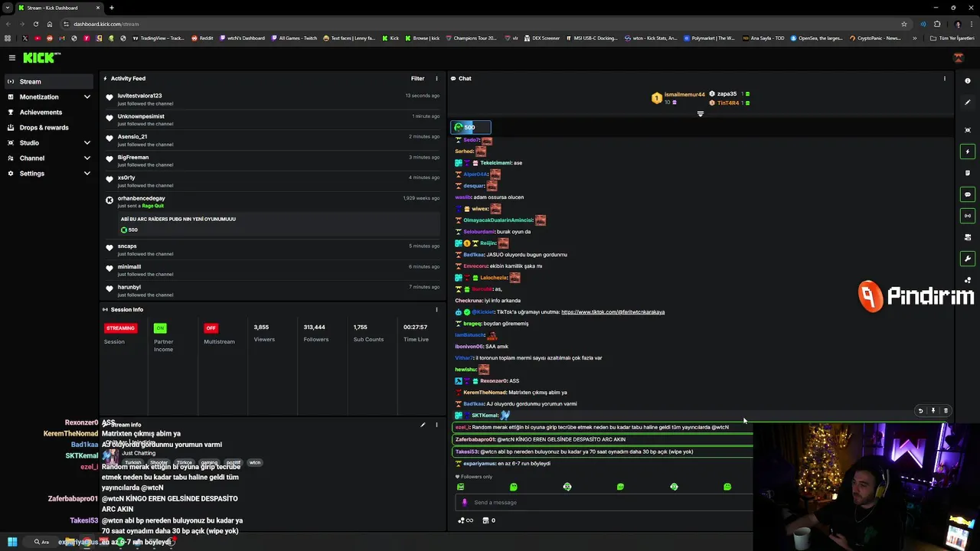The height and width of the screenshot is (551, 980).
Task: Open the info icon in right toolbar
Action: coord(968,81)
